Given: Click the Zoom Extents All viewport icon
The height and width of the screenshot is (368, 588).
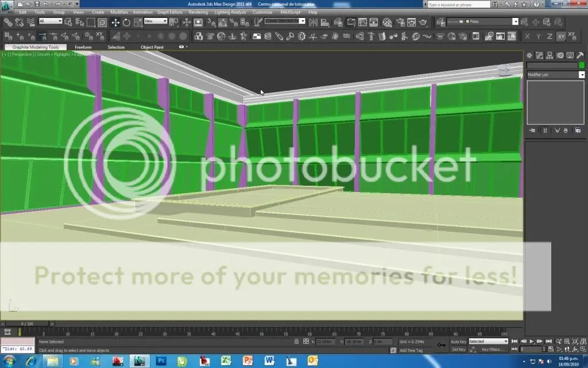Looking at the screenshot, I should point(582,342).
